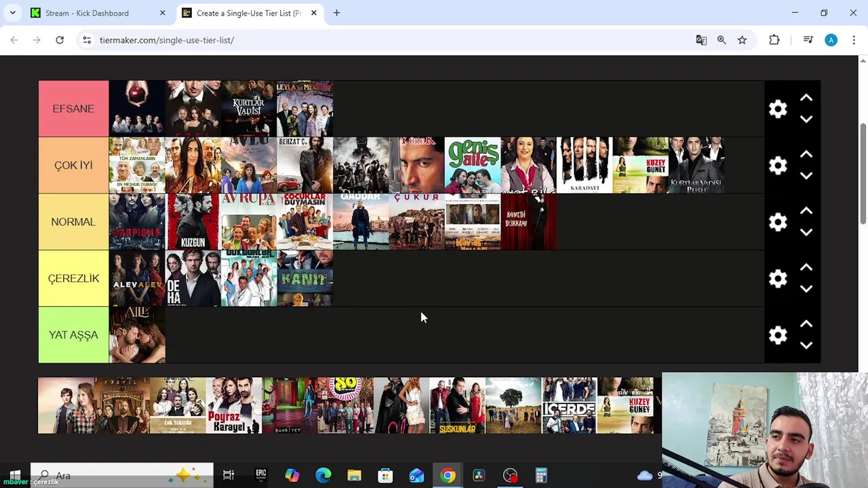The image size is (868, 488).
Task: Move YAT AŞŞA tier up with arrow
Action: coord(806,324)
